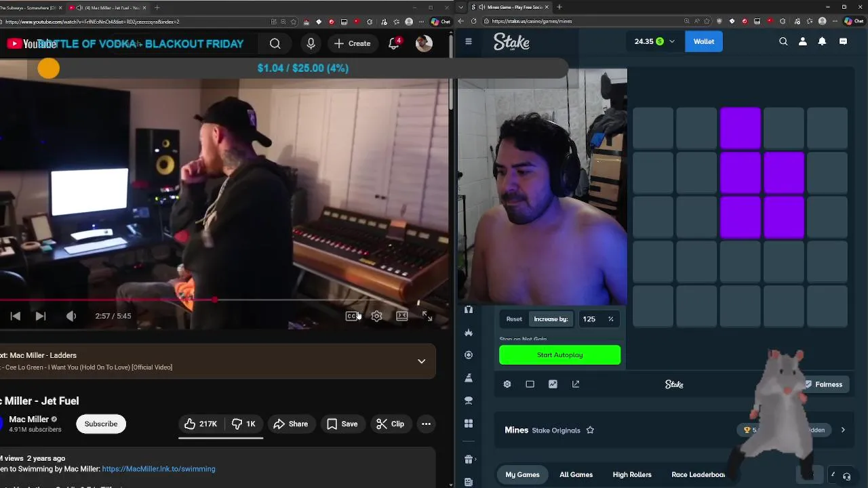This screenshot has width=868, height=488.
Task: Skip to the next YouTube video
Action: point(41,316)
